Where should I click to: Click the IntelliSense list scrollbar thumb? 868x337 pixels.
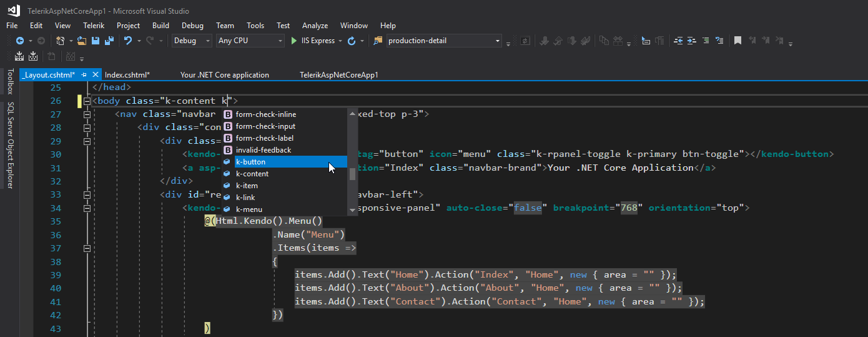coord(352,174)
